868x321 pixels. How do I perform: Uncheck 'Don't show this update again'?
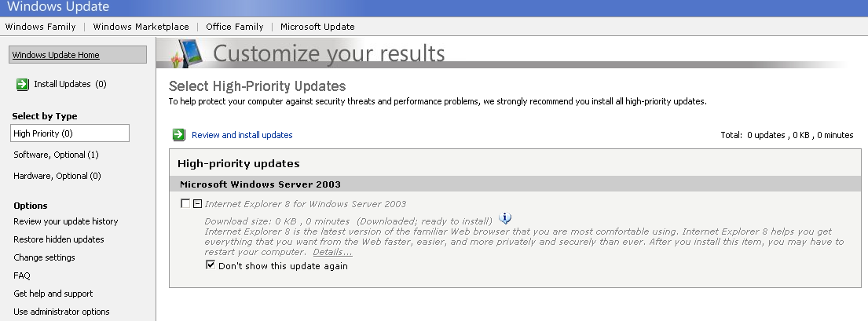click(211, 265)
